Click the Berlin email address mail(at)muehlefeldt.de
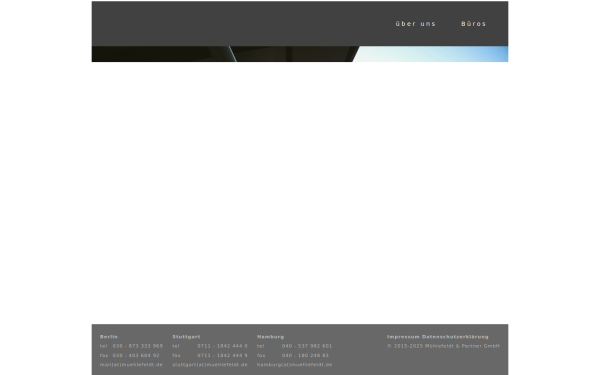The height and width of the screenshot is (375, 600). [x=131, y=365]
